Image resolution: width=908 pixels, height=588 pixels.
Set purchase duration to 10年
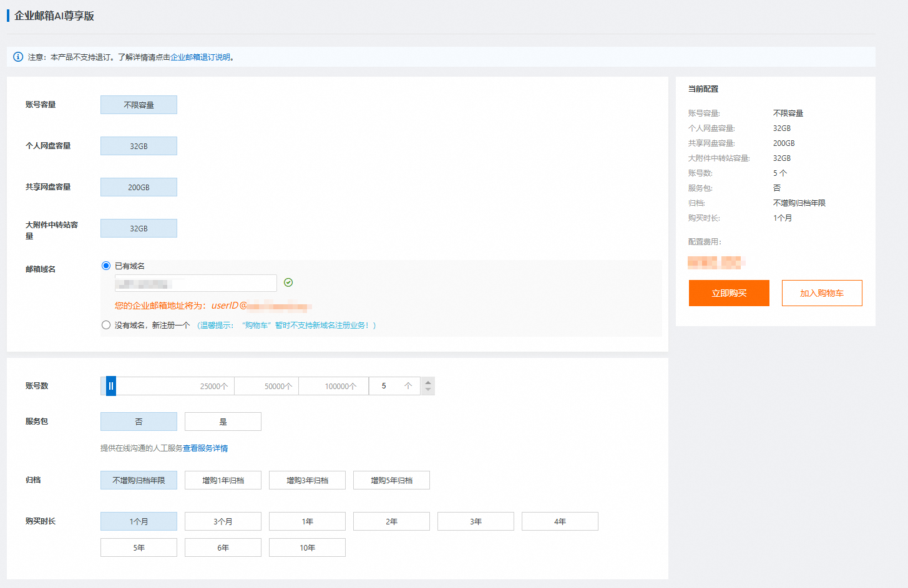307,547
